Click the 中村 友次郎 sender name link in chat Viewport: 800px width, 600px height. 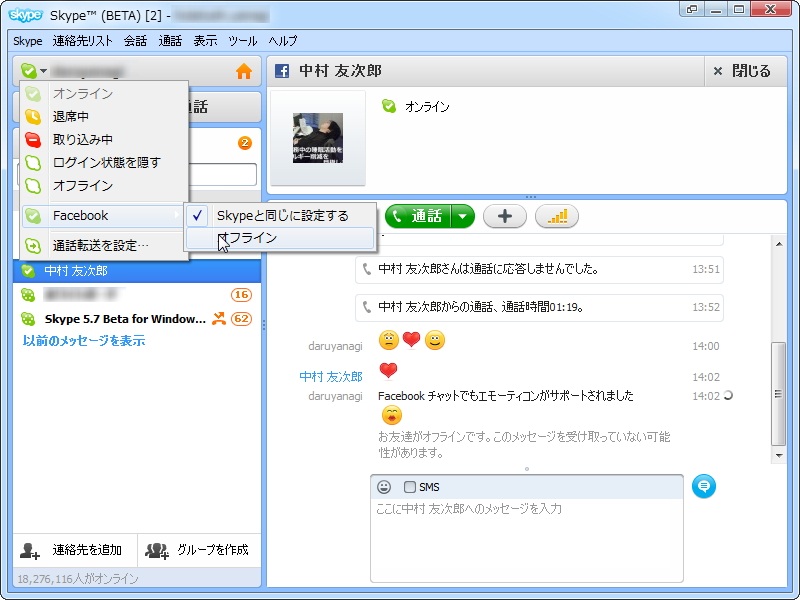click(331, 377)
